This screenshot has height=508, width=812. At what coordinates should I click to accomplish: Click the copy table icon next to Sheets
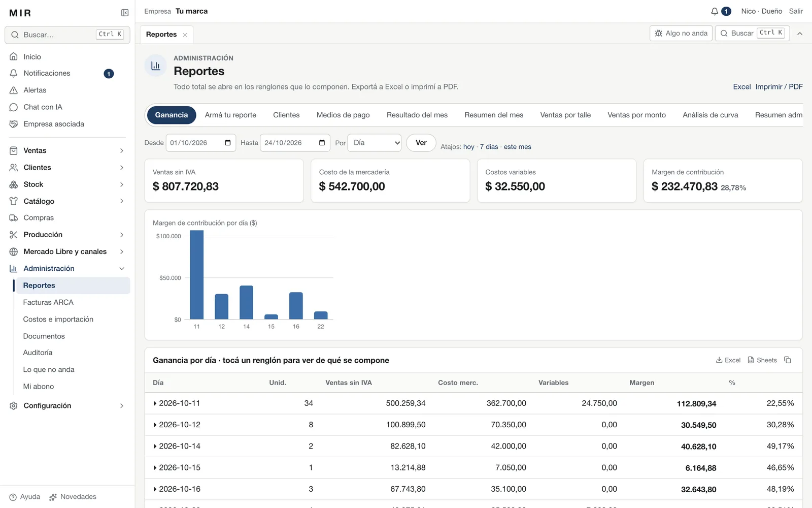coord(788,360)
